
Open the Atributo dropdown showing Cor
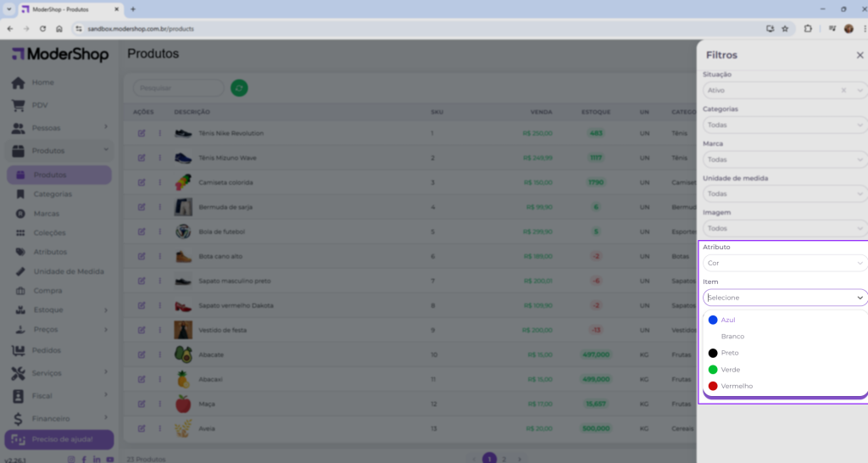coord(783,263)
